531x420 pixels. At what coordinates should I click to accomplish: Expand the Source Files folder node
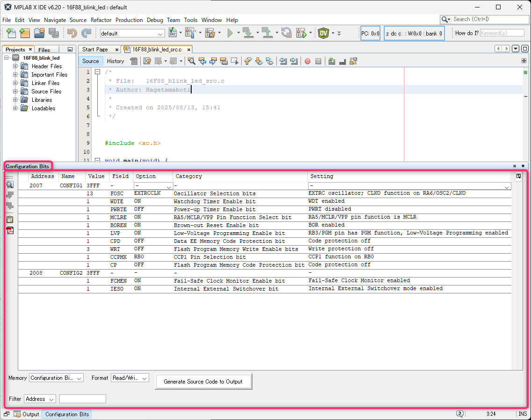pos(15,92)
